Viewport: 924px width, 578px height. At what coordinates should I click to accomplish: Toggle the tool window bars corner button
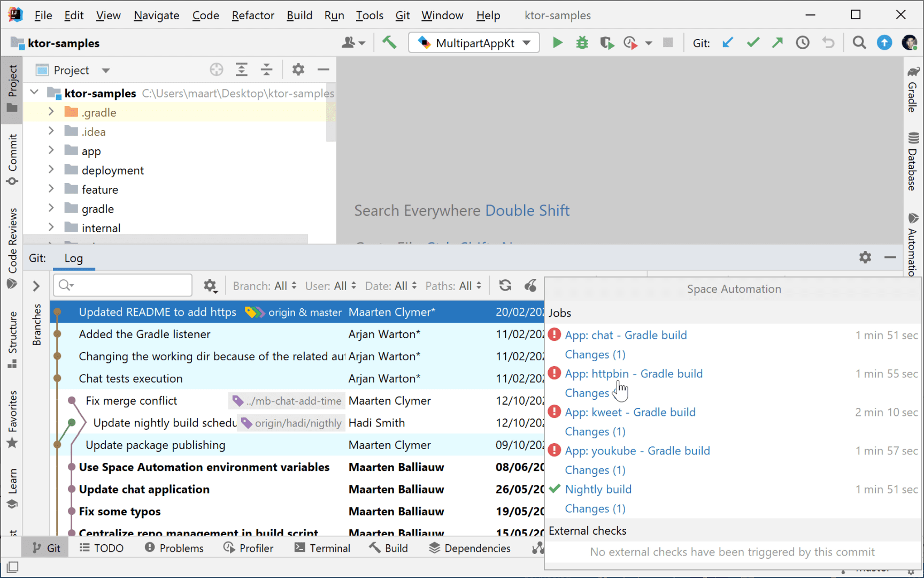click(x=12, y=567)
